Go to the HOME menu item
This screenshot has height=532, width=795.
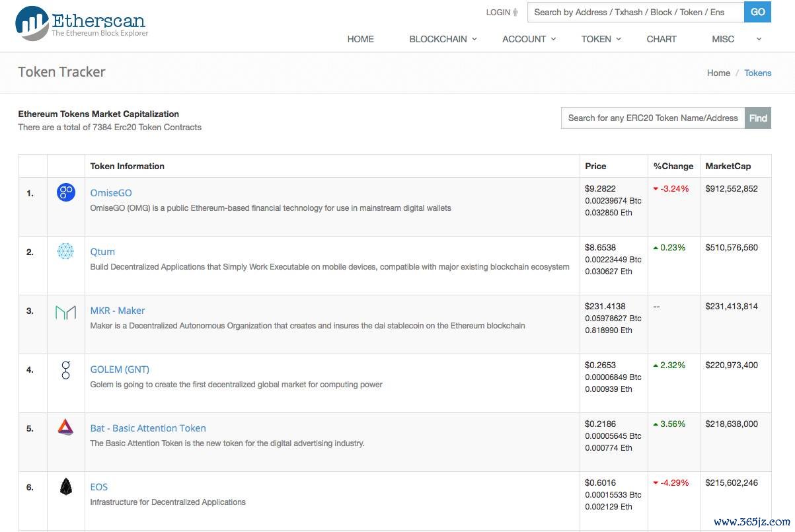click(x=361, y=39)
